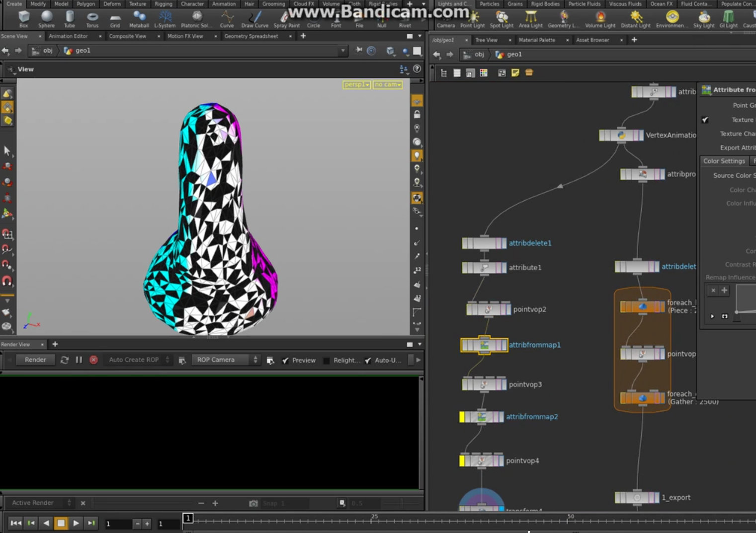This screenshot has height=533, width=756.
Task: Enable the Relight checkbox
Action: [327, 361]
